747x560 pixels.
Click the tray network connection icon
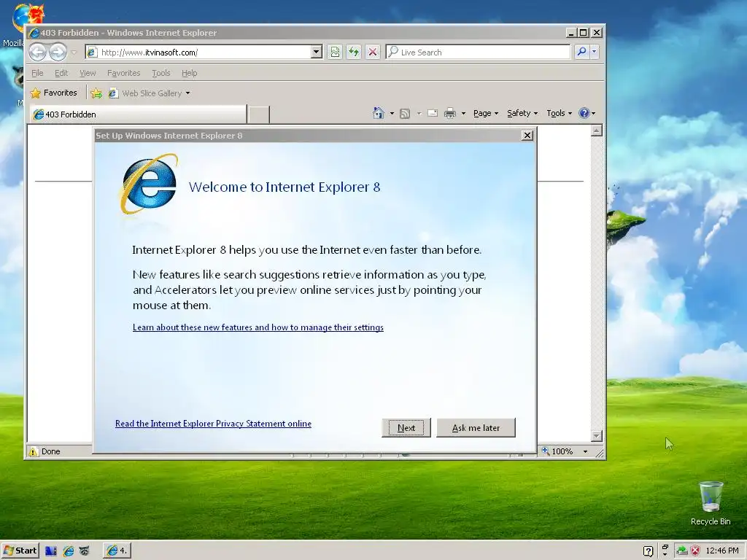pyautogui.click(x=682, y=551)
